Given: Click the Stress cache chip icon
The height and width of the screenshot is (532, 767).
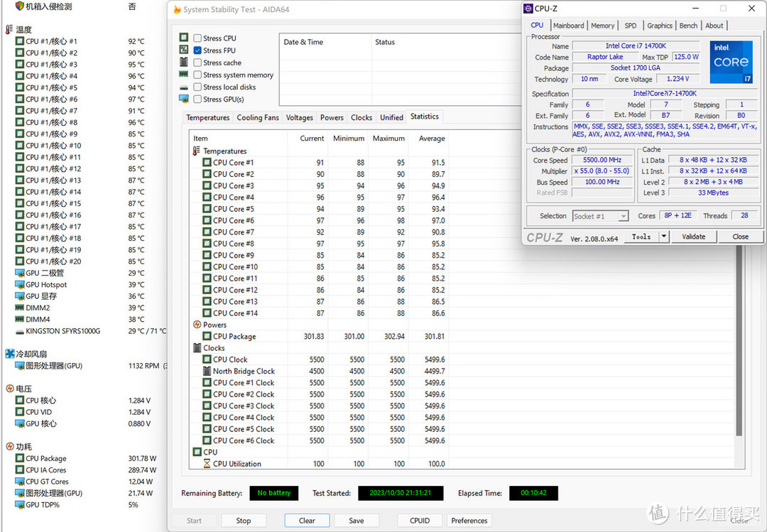Looking at the screenshot, I should [x=183, y=62].
